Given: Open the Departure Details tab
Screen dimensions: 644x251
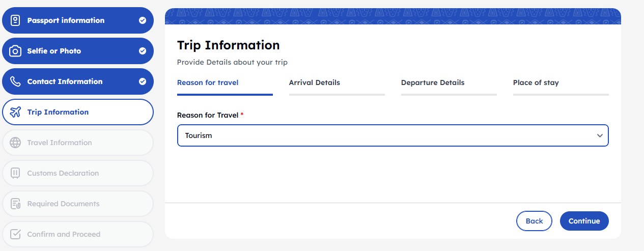Looking at the screenshot, I should (433, 82).
